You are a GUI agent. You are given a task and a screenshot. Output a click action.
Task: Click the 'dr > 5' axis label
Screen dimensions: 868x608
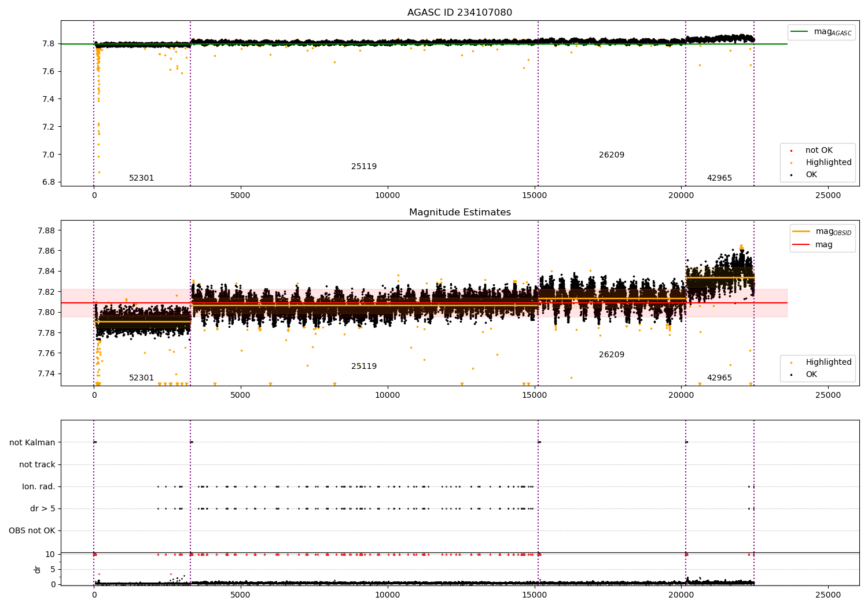(43, 509)
